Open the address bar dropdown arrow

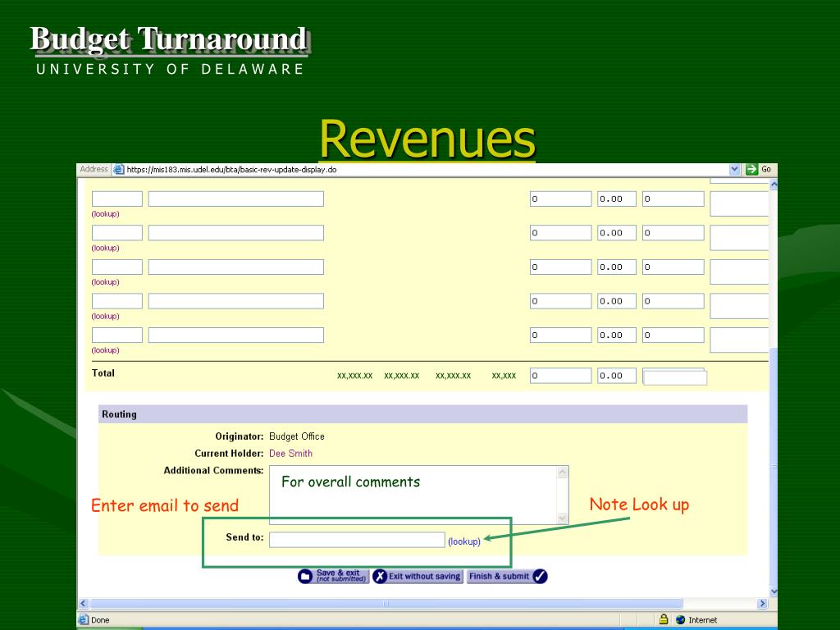(x=734, y=169)
